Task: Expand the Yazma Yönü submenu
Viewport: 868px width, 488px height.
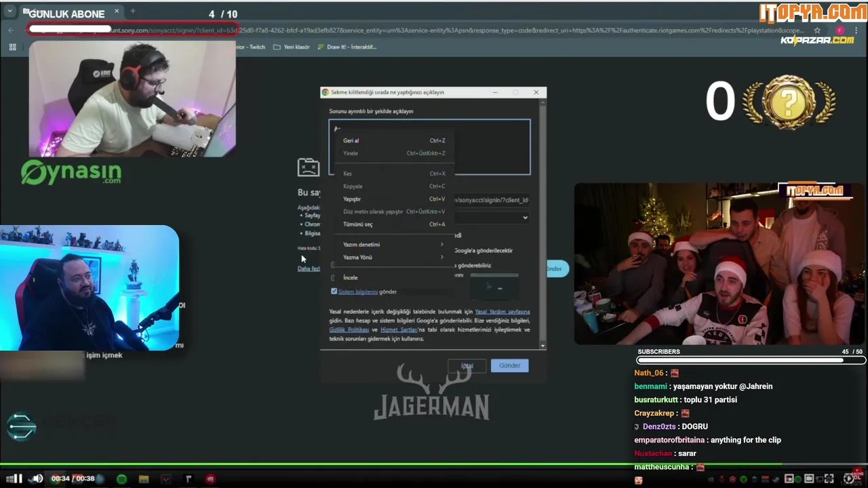Action: [x=393, y=258]
